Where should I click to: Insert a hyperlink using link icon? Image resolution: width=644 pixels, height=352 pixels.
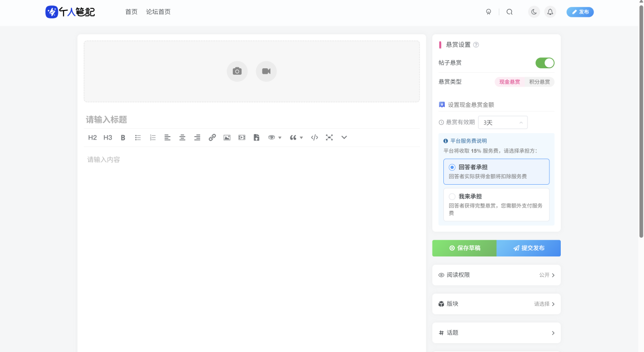coord(212,138)
